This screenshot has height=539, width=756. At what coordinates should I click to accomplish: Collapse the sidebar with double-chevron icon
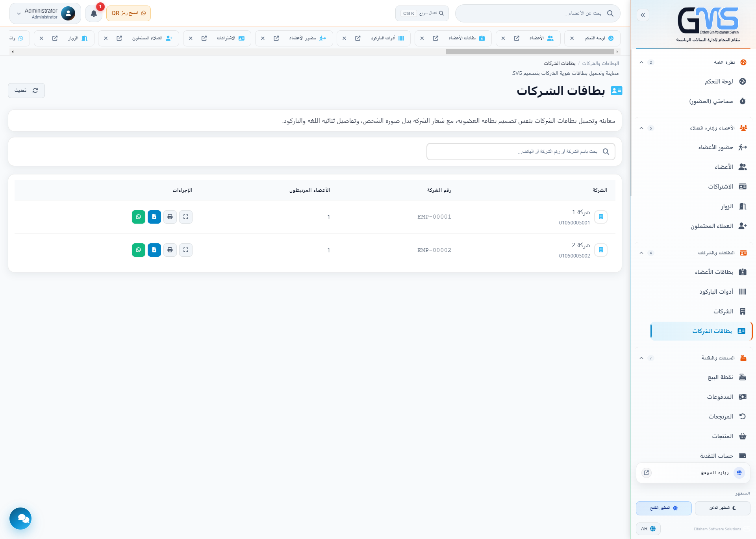pyautogui.click(x=643, y=15)
